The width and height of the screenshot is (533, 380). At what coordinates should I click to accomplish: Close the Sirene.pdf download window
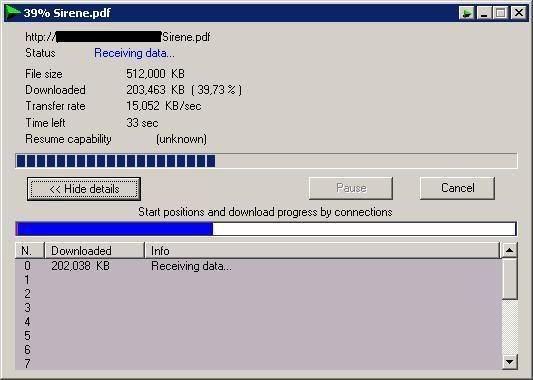[x=519, y=13]
